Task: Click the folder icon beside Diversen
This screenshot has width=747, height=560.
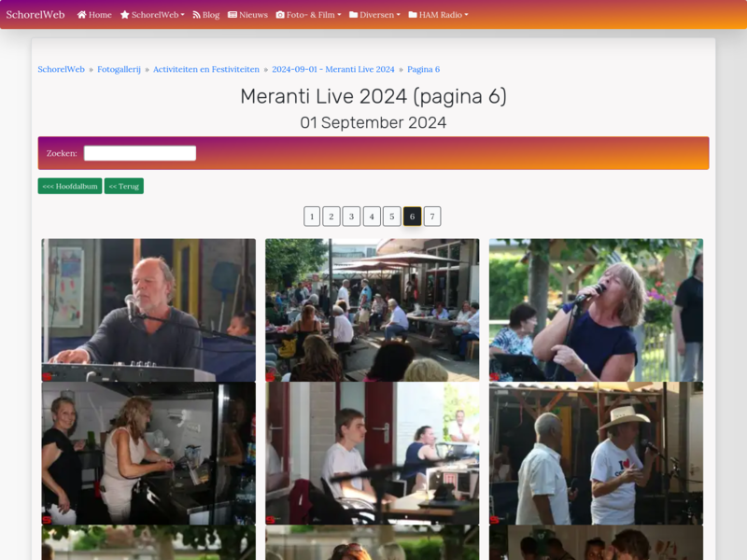Action: [x=353, y=15]
